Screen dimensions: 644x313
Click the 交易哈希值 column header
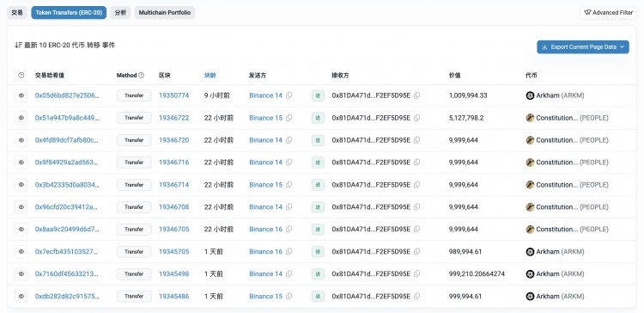tap(49, 76)
